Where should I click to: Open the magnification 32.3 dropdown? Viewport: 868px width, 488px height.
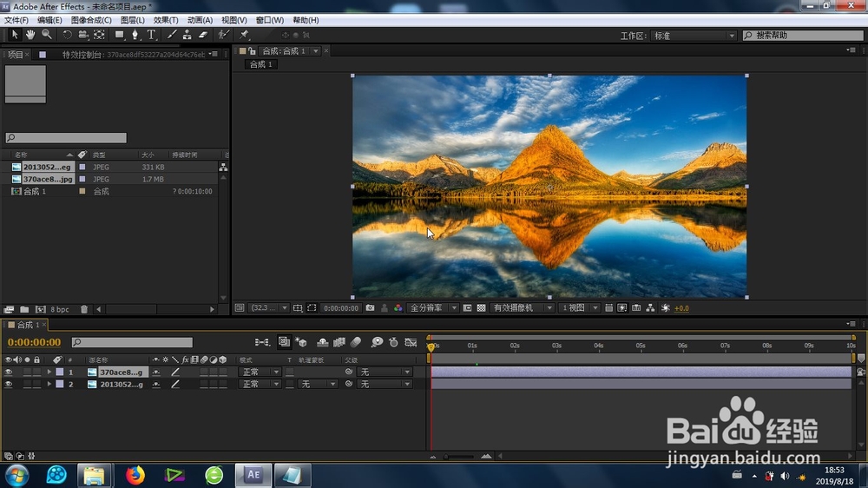[x=268, y=308]
